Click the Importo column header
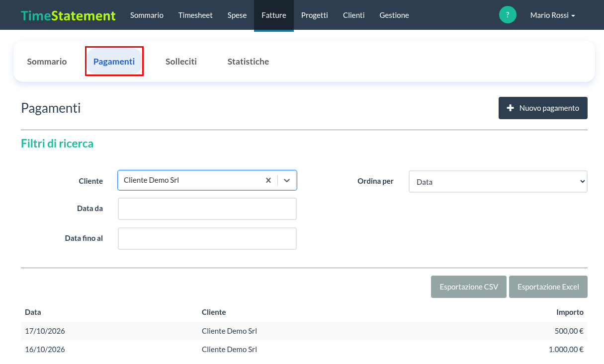Image resolution: width=604 pixels, height=364 pixels. click(570, 312)
